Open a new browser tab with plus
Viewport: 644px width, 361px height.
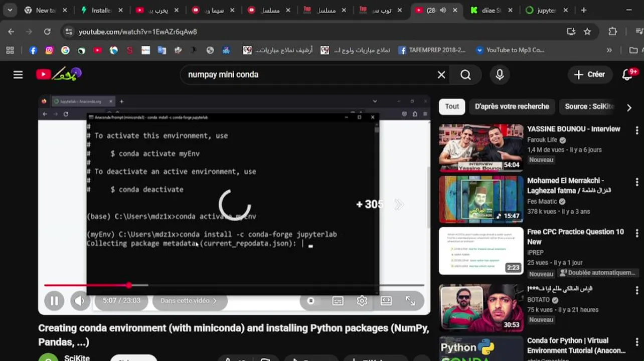[583, 10]
